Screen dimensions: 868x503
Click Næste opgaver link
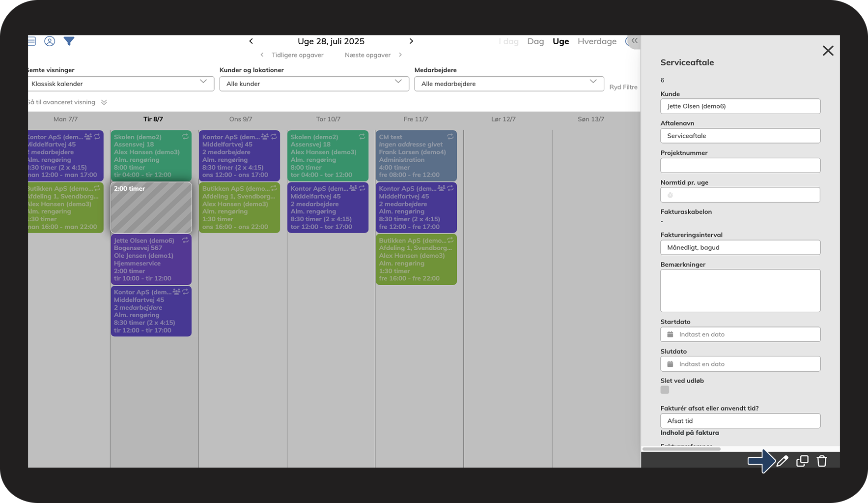[367, 55]
